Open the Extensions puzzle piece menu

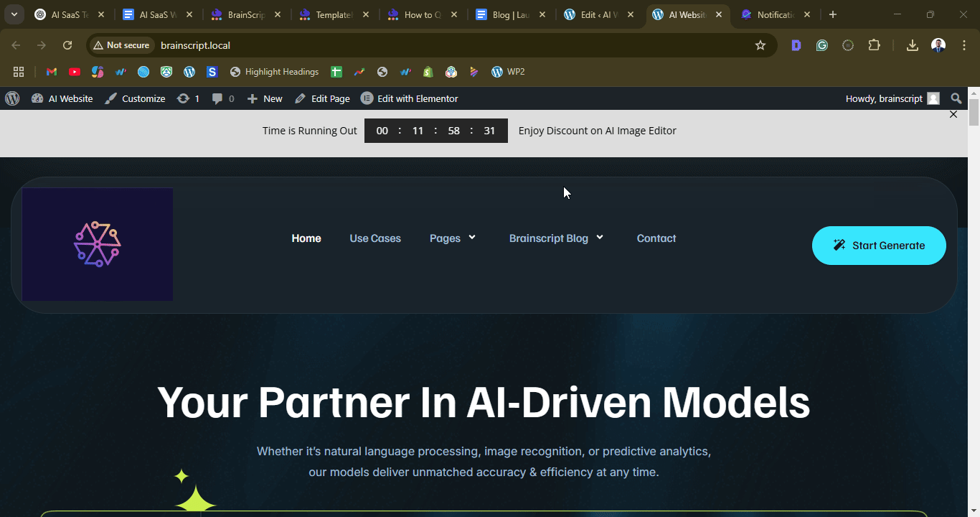[x=874, y=45]
